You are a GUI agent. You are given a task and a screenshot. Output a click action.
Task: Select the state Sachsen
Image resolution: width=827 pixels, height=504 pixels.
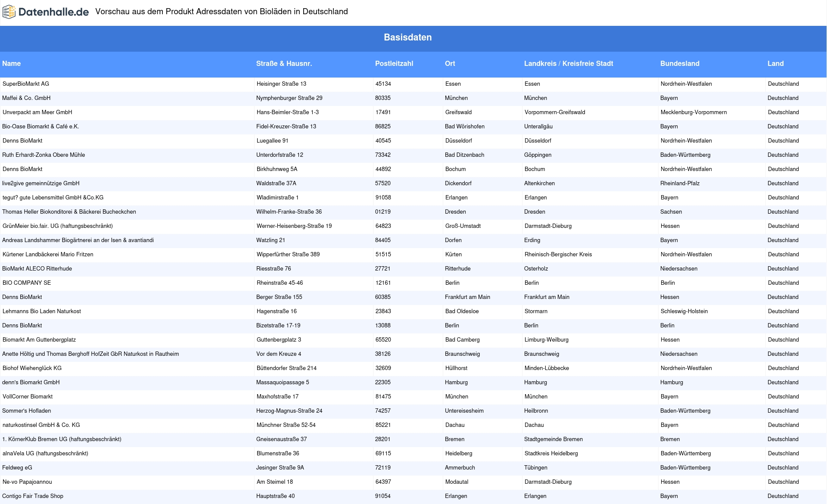coord(671,212)
